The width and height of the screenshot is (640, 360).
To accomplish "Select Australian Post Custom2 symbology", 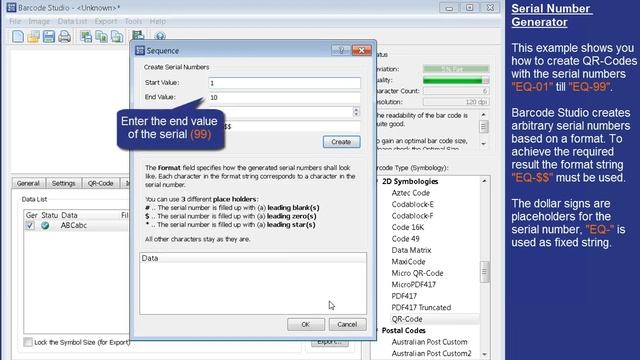I will (431, 353).
